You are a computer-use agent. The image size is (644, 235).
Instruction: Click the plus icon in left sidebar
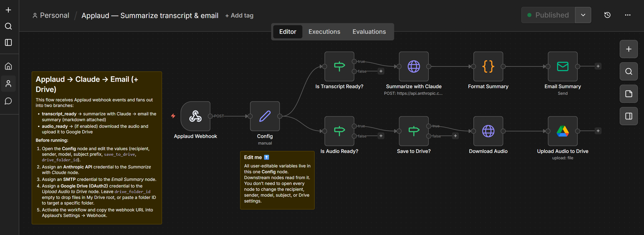click(x=8, y=10)
